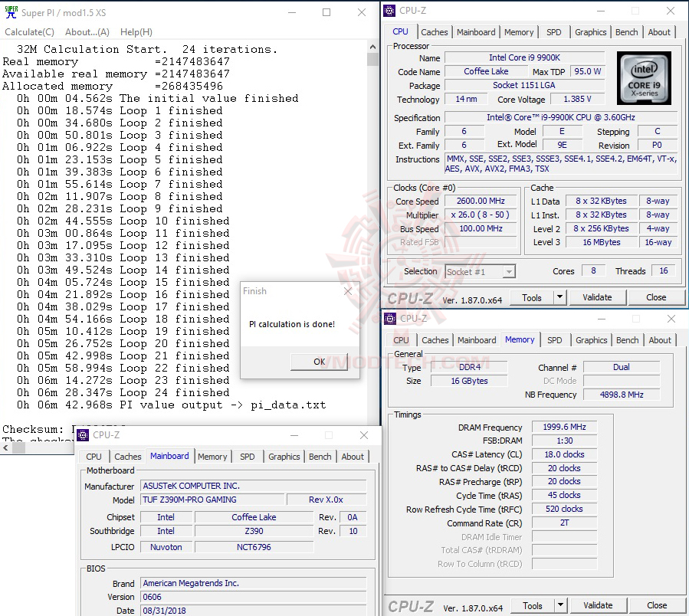689x616 pixels.
Task: Open the Help menu in Super PI
Action: [135, 31]
